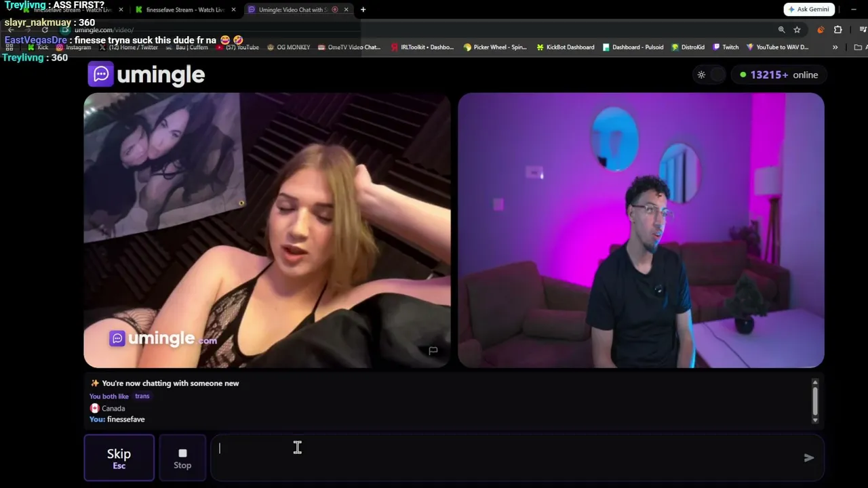868x488 pixels.
Task: Close the second finessefave Stream tab
Action: tap(233, 9)
